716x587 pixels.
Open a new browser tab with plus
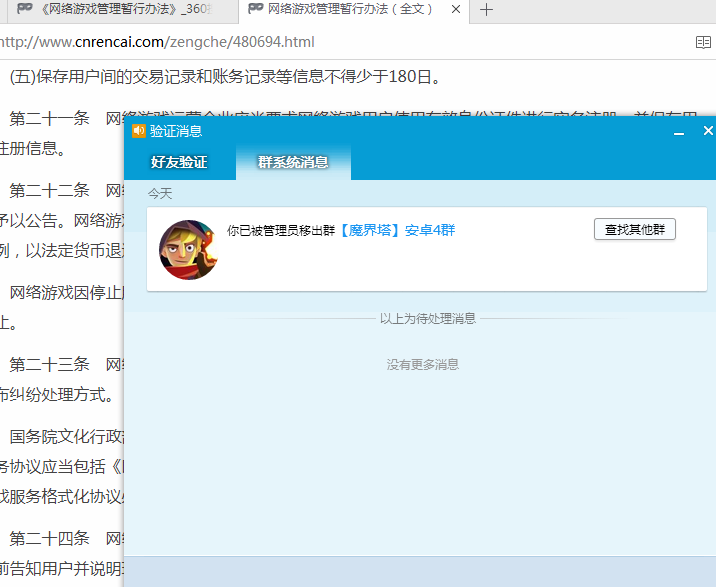pos(486,10)
